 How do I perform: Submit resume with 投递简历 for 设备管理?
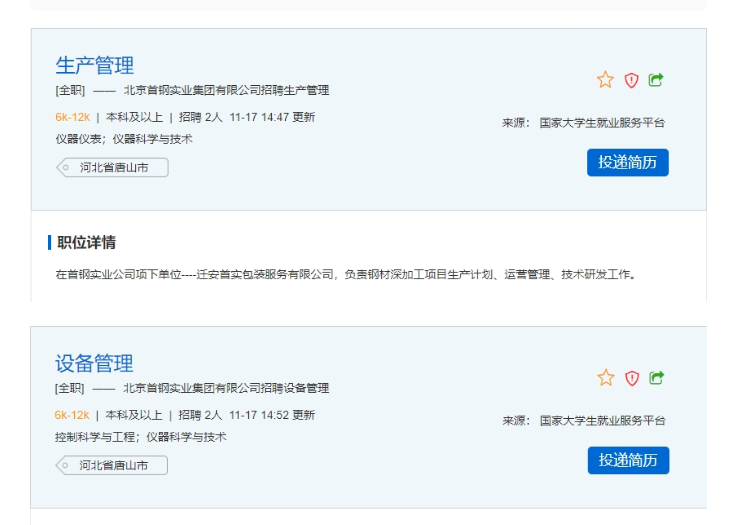point(627,460)
